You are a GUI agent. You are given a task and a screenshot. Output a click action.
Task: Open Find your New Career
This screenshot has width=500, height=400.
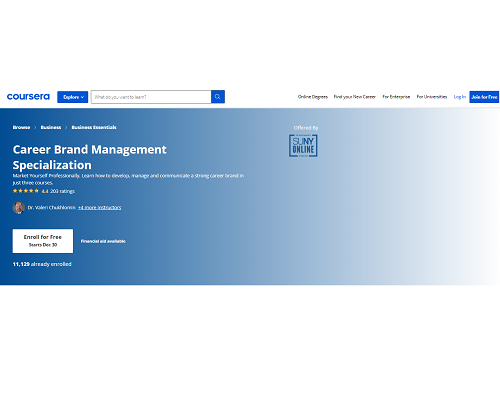point(355,97)
